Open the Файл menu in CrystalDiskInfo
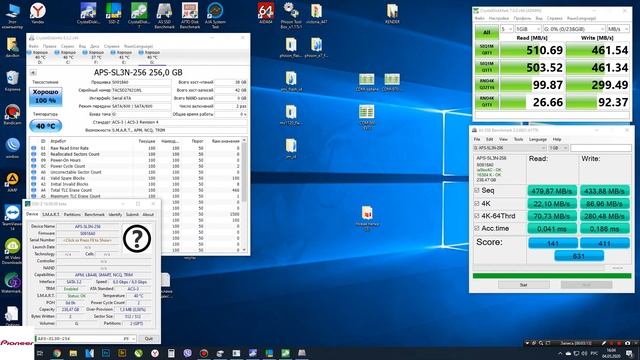This screenshot has width=640, height=360. (x=33, y=46)
